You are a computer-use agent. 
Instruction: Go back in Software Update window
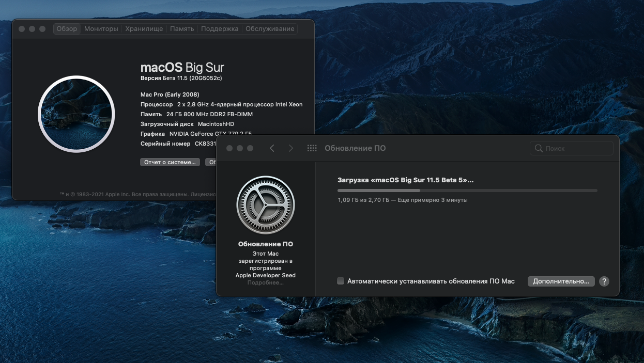[272, 148]
